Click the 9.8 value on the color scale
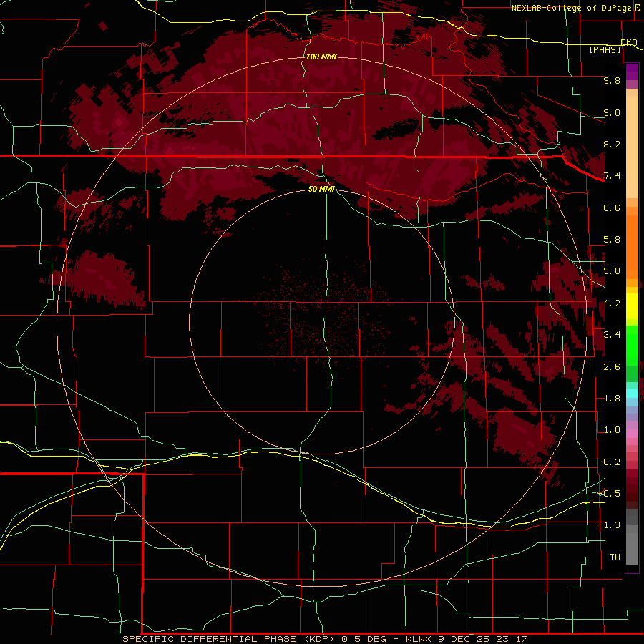The width and height of the screenshot is (644, 644). (x=612, y=80)
